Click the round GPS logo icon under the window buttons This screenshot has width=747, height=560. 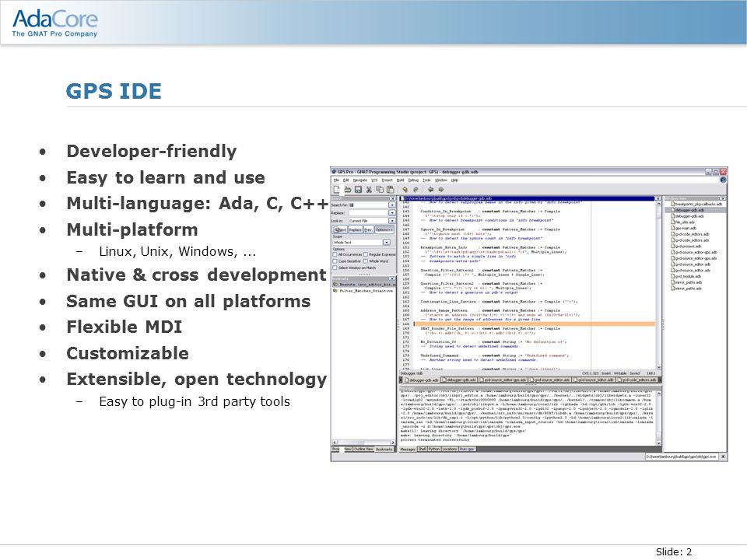(723, 180)
